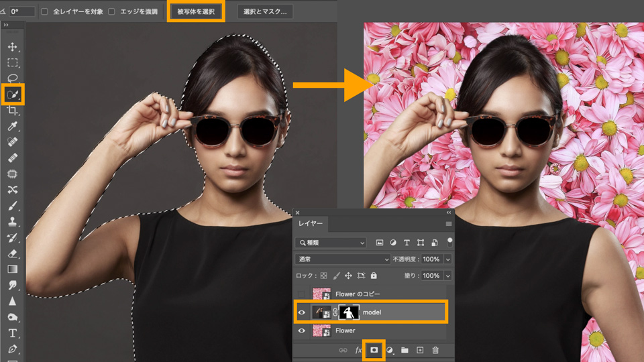This screenshot has width=644, height=362.
Task: Enable エッジを強調 checkbox
Action: pos(112,11)
